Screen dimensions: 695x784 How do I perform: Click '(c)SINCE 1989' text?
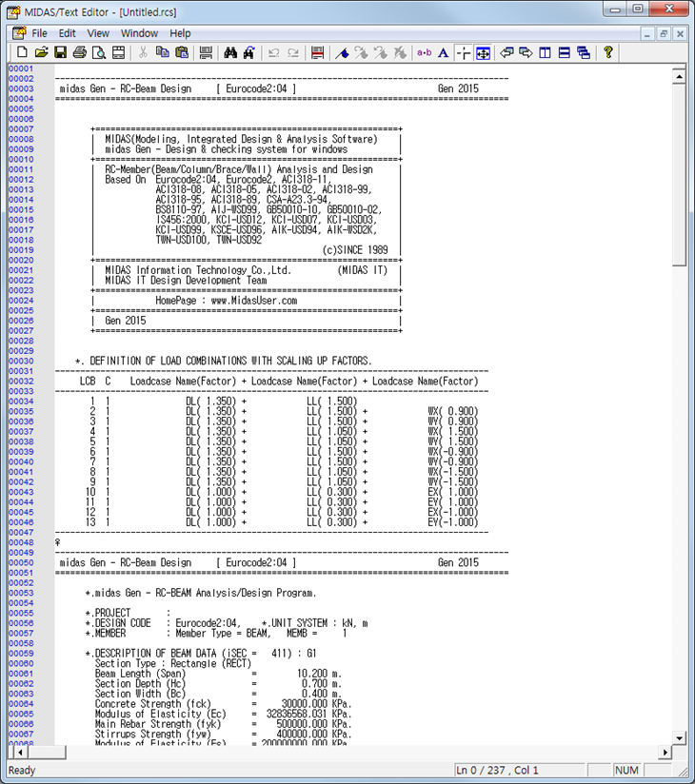[x=355, y=250]
